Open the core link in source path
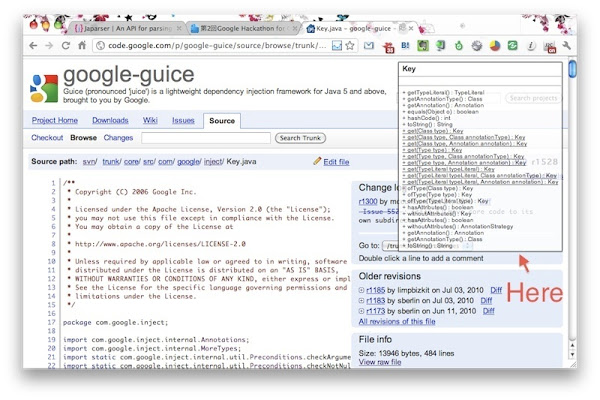The height and width of the screenshot is (400, 600). [131, 162]
